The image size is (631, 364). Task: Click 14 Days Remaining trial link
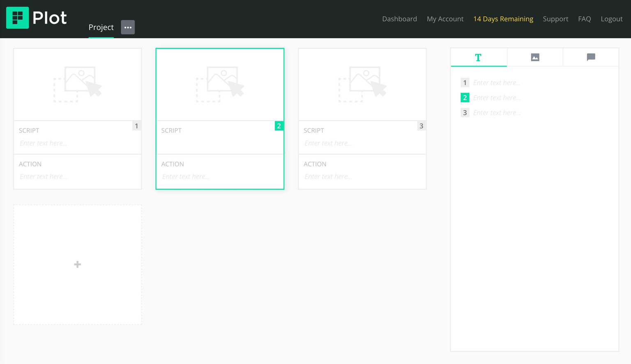(x=503, y=19)
